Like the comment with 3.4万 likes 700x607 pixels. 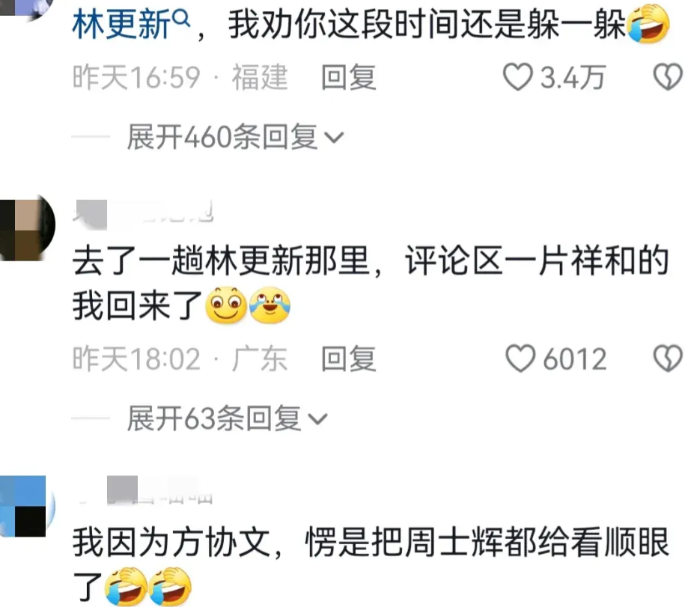coord(518,77)
